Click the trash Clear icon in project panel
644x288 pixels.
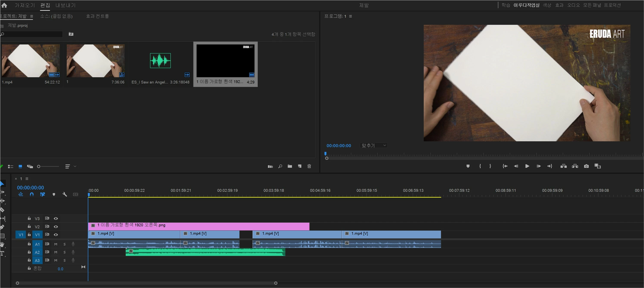point(309,166)
